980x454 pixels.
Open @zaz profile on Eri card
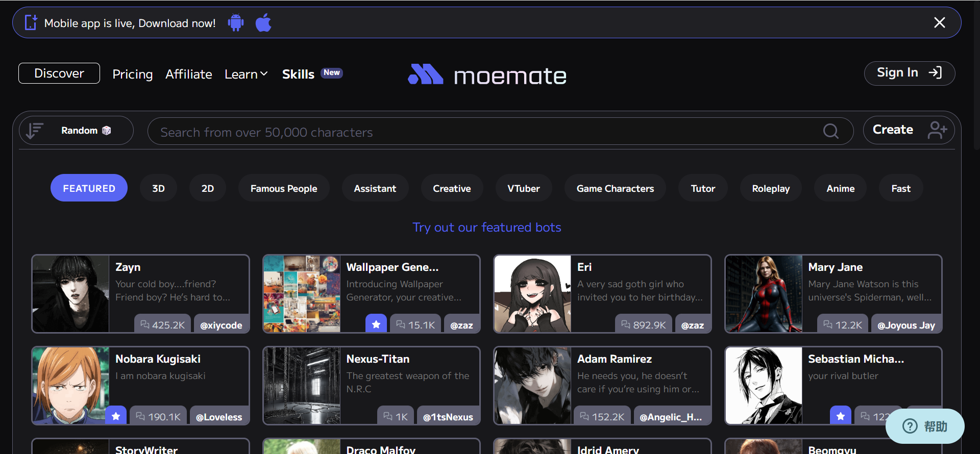pos(693,324)
